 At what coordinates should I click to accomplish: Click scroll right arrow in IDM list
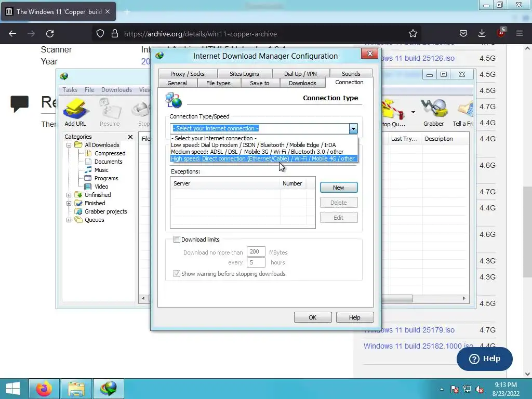click(464, 298)
